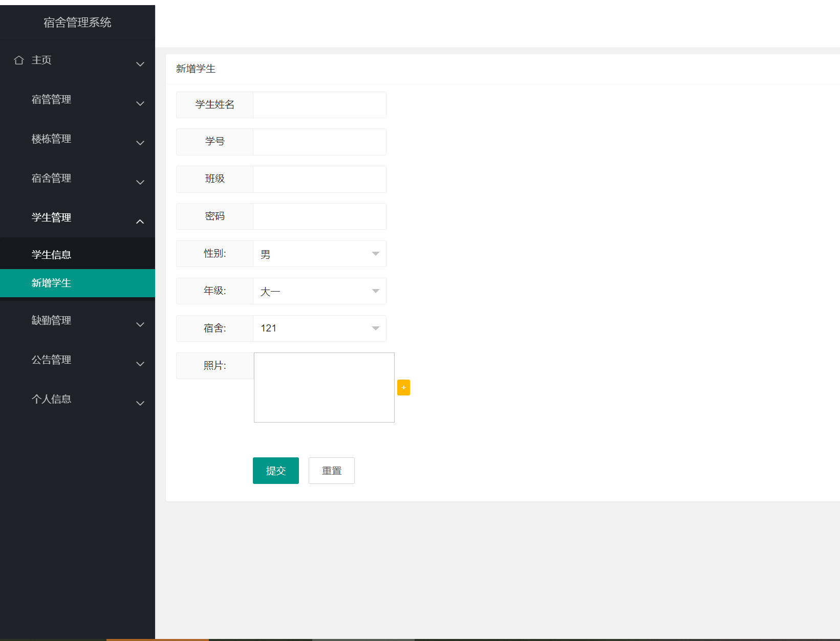
Task: Click the 年级: field label
Action: click(215, 291)
